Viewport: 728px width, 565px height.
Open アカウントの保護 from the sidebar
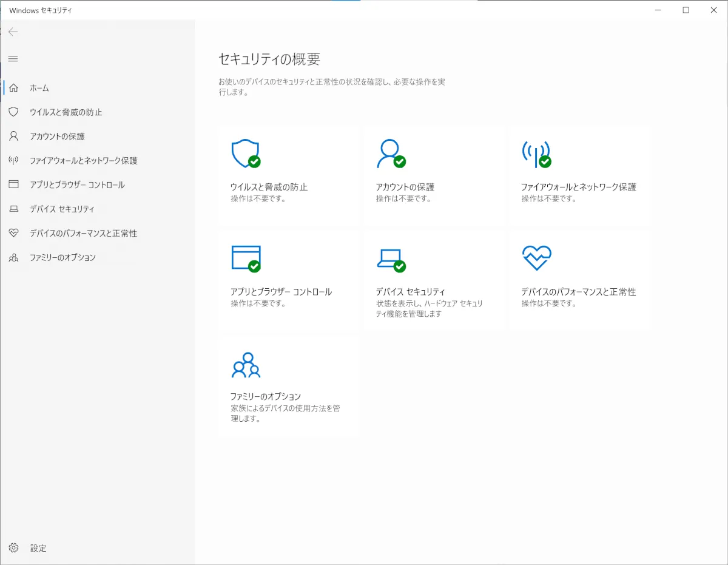(57, 137)
